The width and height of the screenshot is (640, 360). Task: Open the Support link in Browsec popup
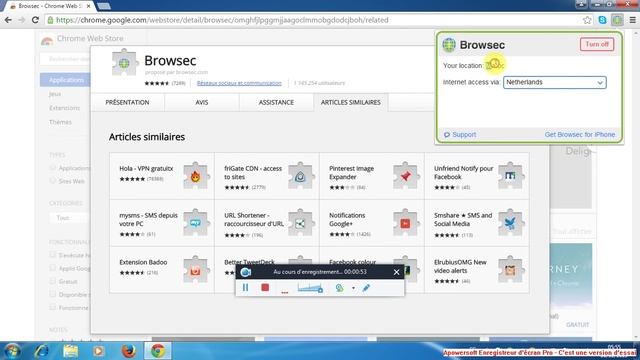pyautogui.click(x=460, y=135)
